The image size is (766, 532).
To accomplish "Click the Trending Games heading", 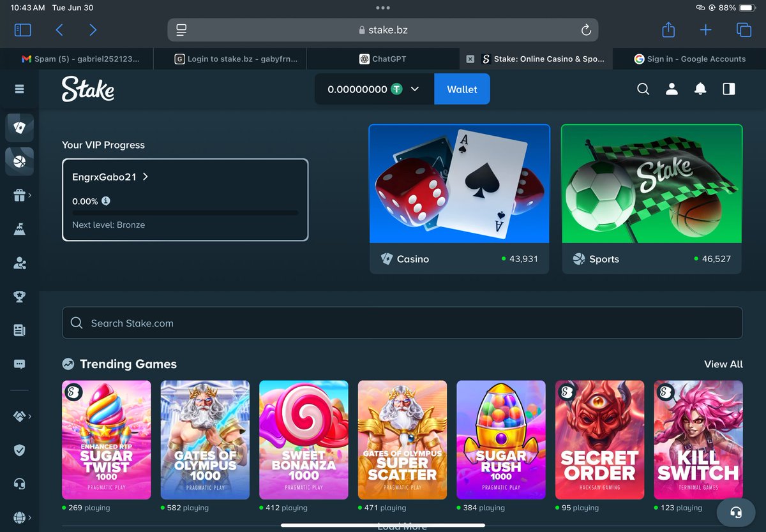I will pyautogui.click(x=128, y=364).
